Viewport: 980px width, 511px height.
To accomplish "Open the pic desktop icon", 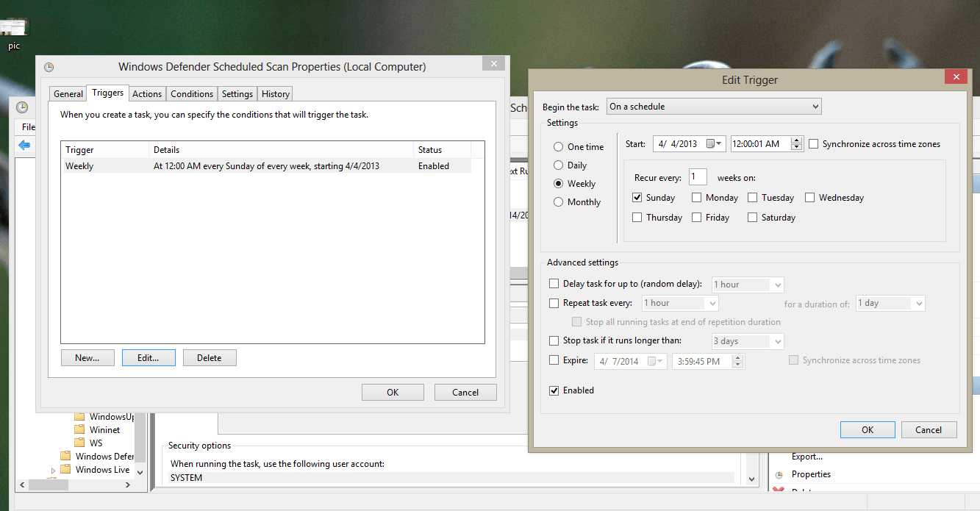I will [x=13, y=33].
